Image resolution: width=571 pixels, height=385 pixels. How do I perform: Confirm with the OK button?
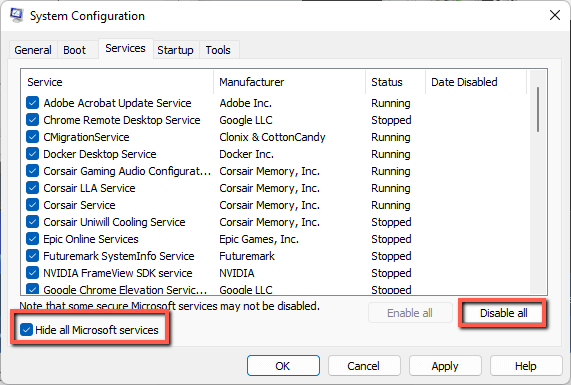(x=283, y=366)
